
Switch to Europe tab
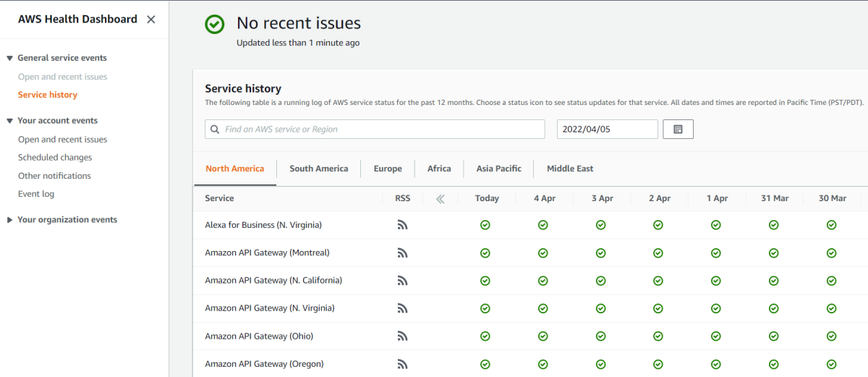[388, 169]
